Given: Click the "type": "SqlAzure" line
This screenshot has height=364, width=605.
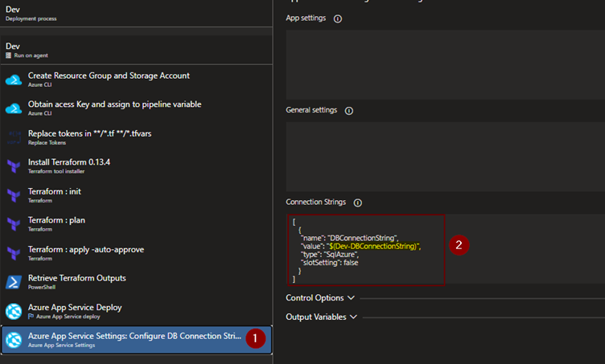Looking at the screenshot, I should click(x=330, y=254).
